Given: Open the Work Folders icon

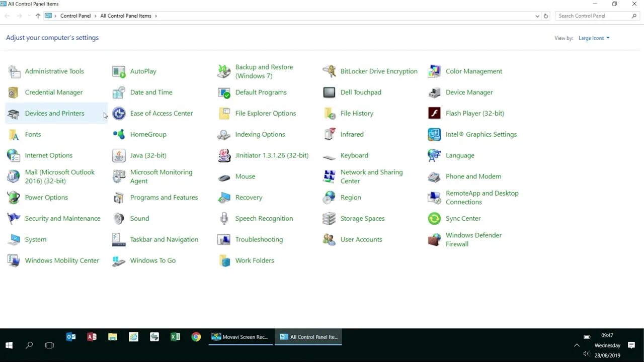Looking at the screenshot, I should click(224, 261).
